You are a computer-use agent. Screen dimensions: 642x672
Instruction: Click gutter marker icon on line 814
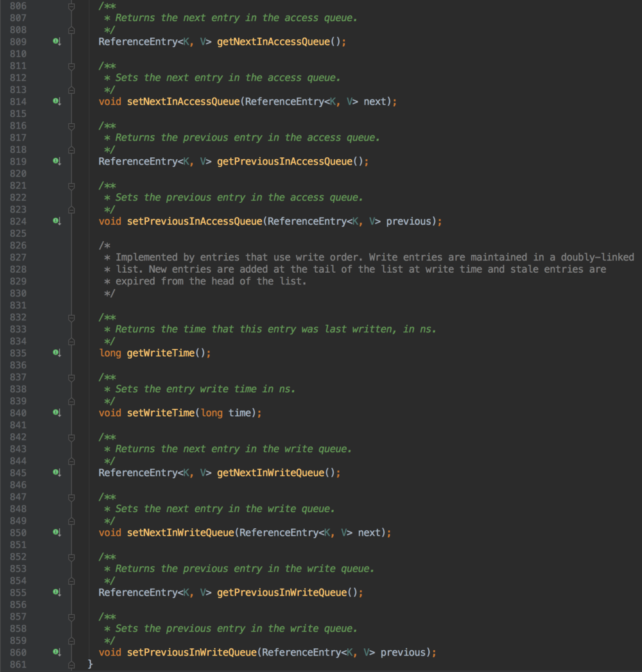(x=56, y=101)
